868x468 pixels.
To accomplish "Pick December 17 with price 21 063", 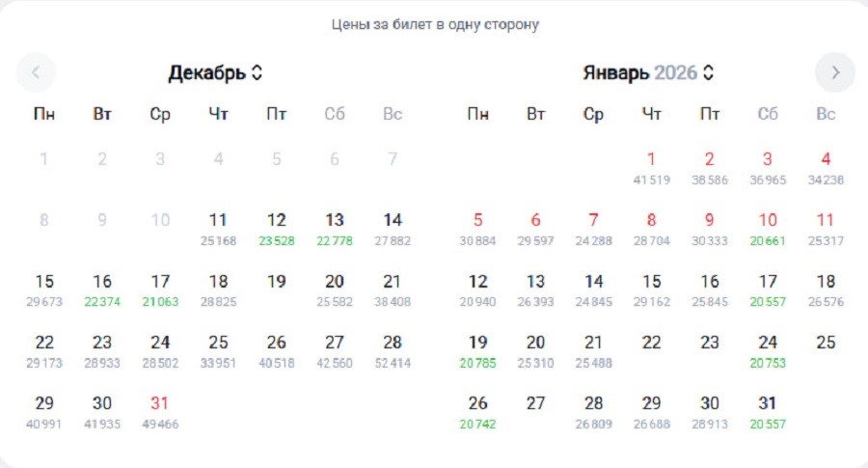I will point(160,290).
